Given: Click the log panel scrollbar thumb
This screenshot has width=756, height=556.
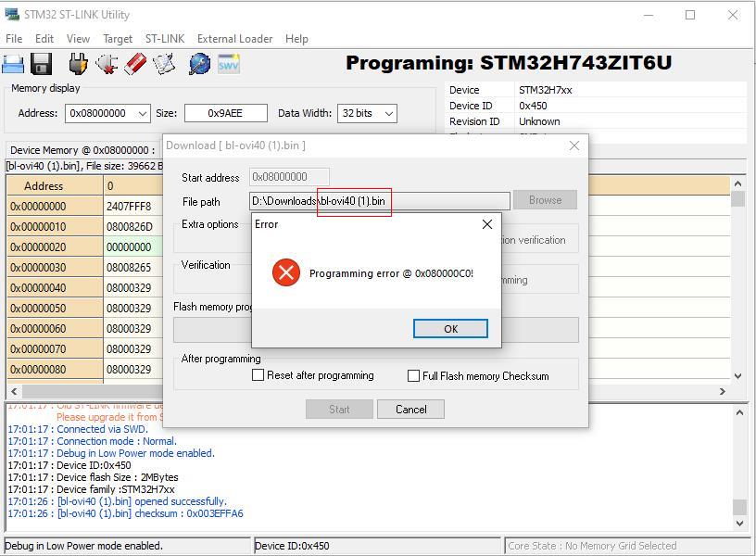Looking at the screenshot, I should click(x=739, y=508).
